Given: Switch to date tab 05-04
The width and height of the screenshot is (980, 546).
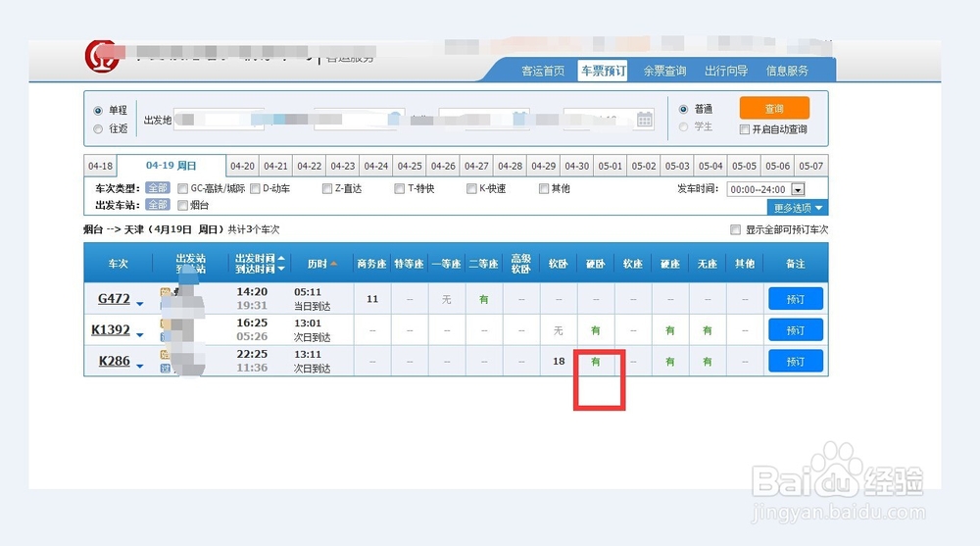Looking at the screenshot, I should 710,166.
